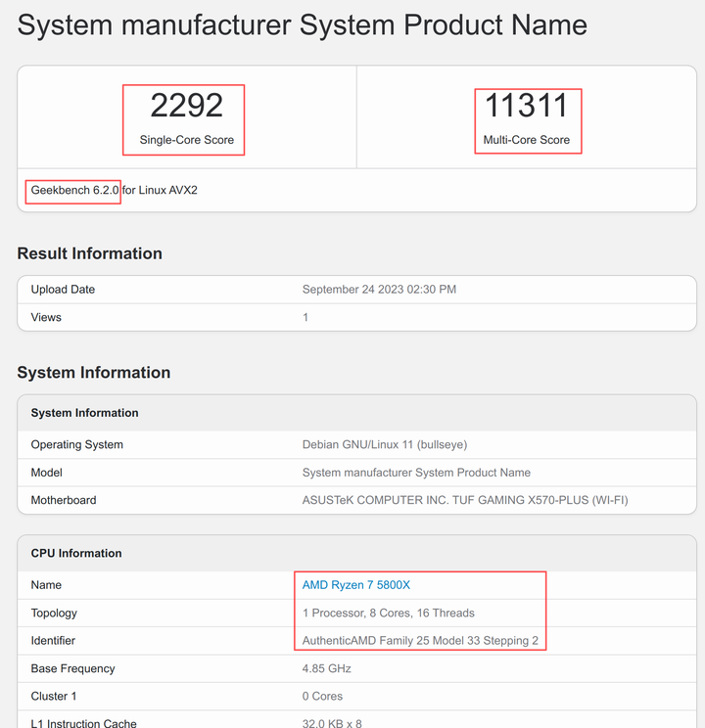Viewport: 705px width, 728px height.
Task: Click the Base Frequency label
Action: click(x=73, y=668)
